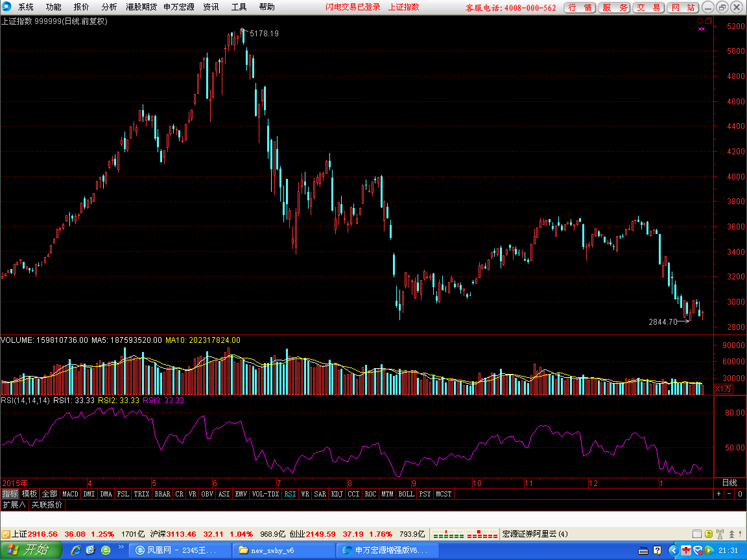Viewport: 747px width, 560px height.
Task: Open the 报价 menu
Action: 81,7
